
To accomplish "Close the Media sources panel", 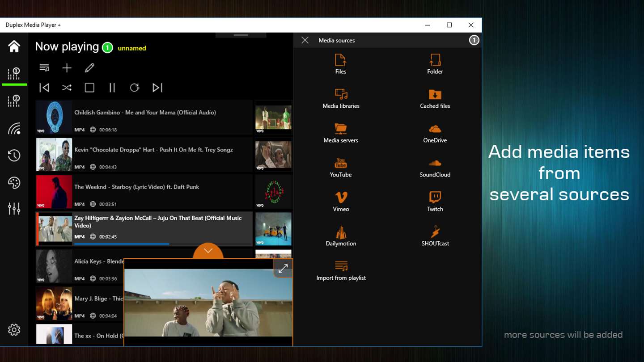I will pos(305,40).
